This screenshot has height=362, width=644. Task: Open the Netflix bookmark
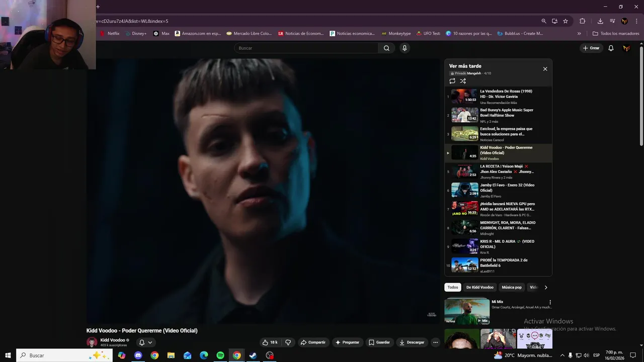click(110, 34)
